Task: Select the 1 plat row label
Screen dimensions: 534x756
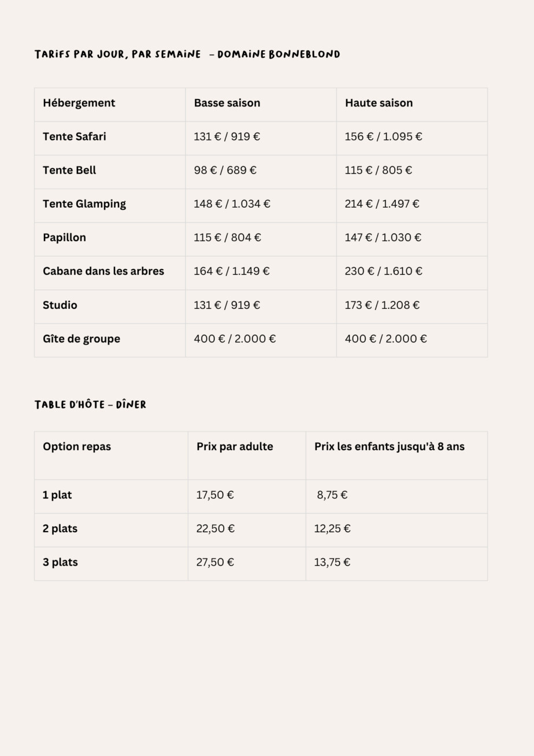Action: tap(57, 495)
